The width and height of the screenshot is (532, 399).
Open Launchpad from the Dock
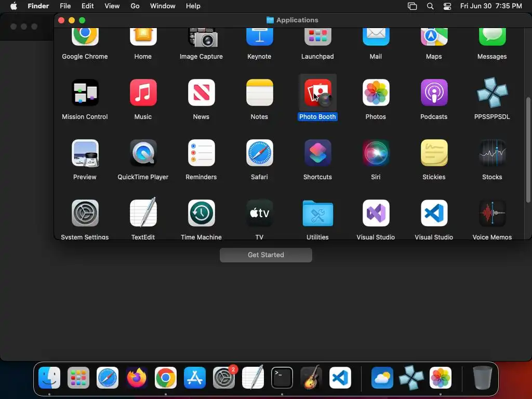pos(78,378)
